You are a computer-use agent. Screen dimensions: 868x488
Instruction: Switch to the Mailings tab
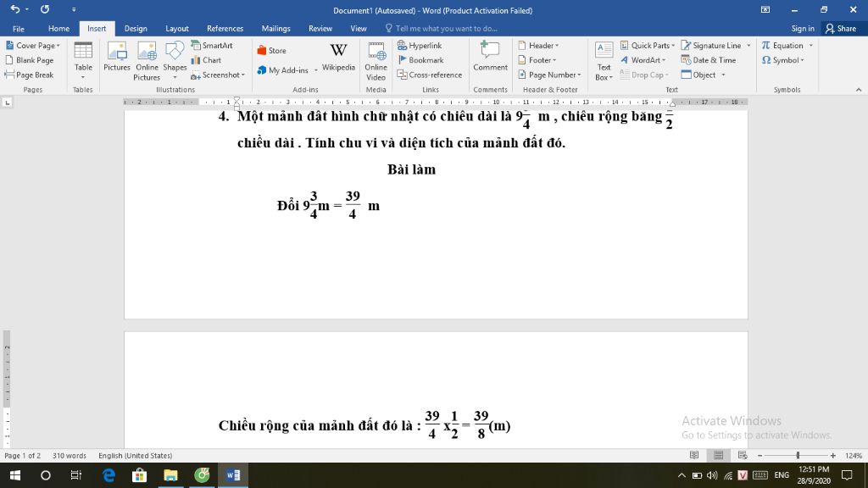[x=275, y=29]
